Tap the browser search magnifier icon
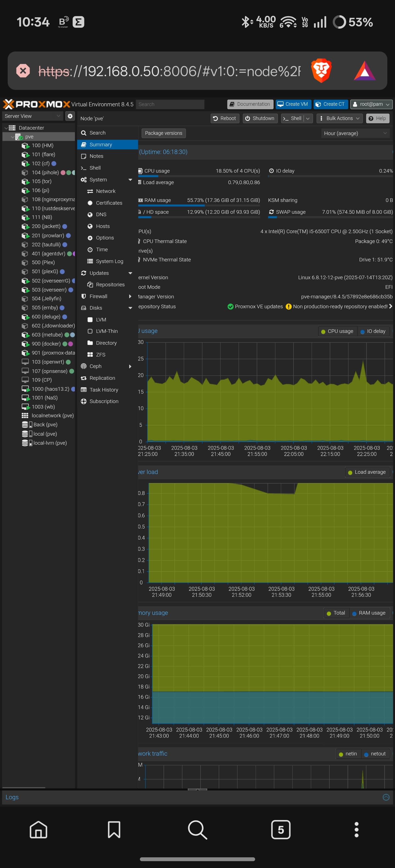395x868 pixels. pyautogui.click(x=197, y=829)
